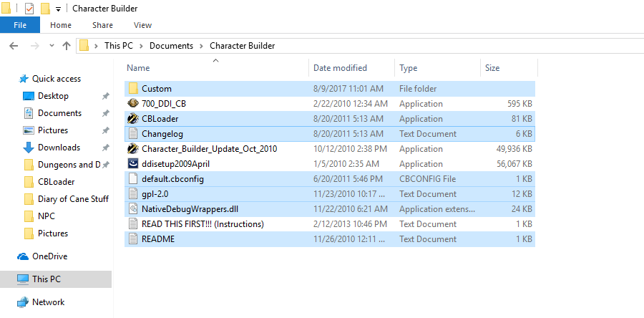Select the default.cbconfig file name

coord(172,179)
